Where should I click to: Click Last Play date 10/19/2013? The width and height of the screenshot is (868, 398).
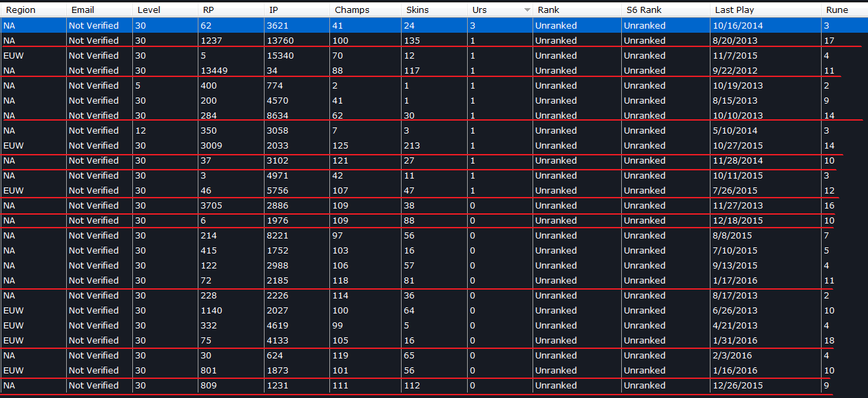tap(739, 85)
